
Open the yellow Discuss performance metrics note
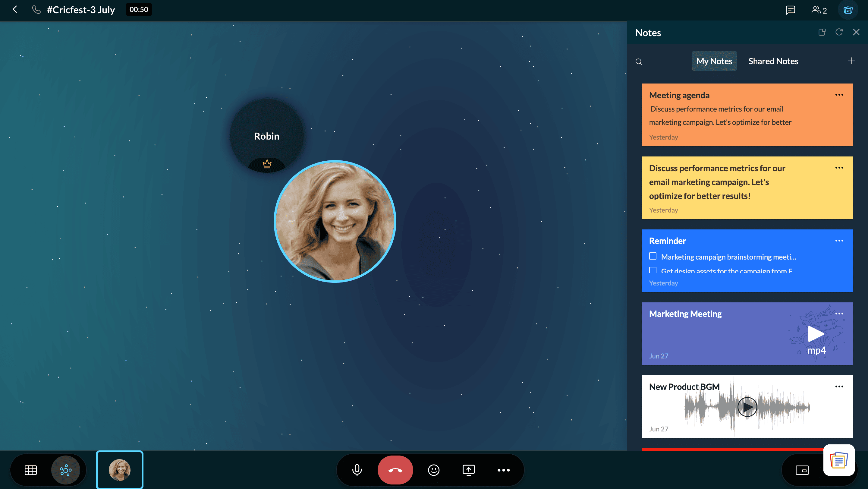[747, 188]
